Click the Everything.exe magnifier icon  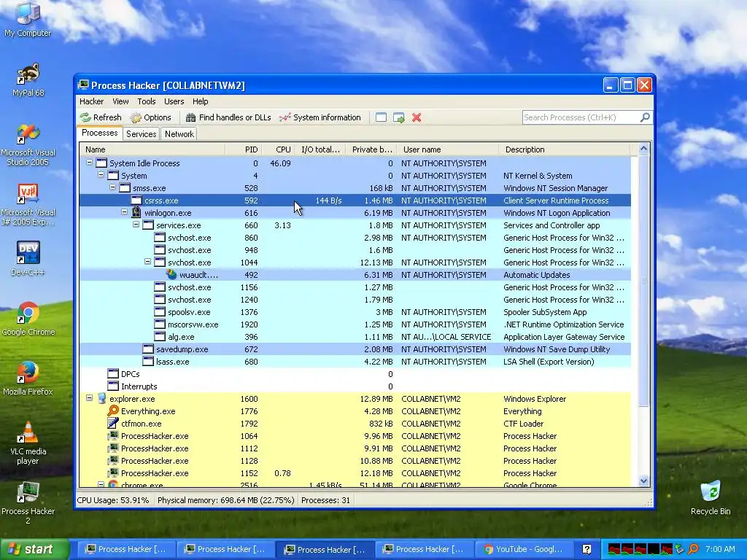[x=113, y=411]
